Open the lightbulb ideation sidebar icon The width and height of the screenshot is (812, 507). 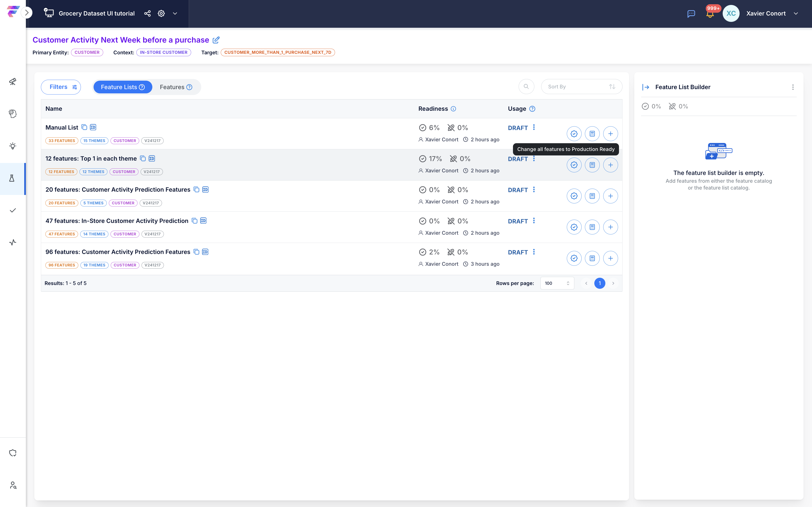click(13, 146)
